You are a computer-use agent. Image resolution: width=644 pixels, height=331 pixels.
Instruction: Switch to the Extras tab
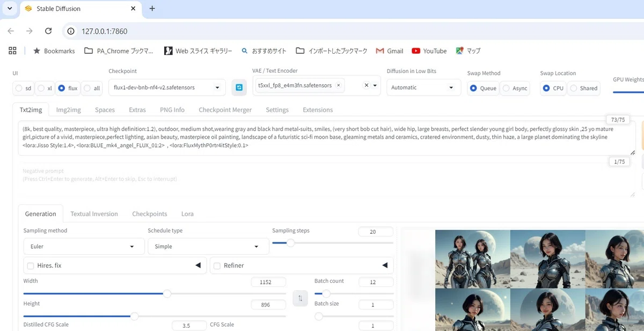(137, 110)
